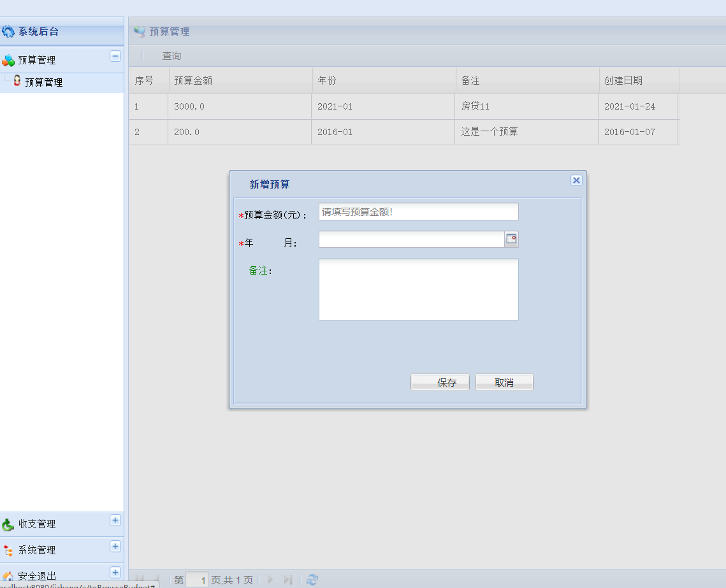Click the 系统管理 section icon

8,550
